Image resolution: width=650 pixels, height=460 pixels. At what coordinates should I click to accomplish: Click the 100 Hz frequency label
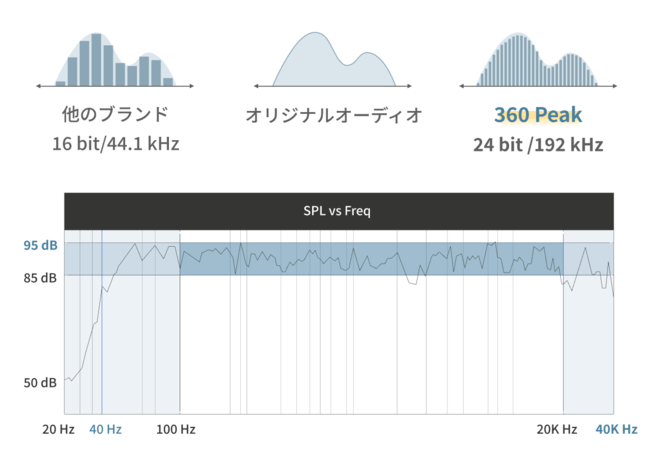point(175,429)
